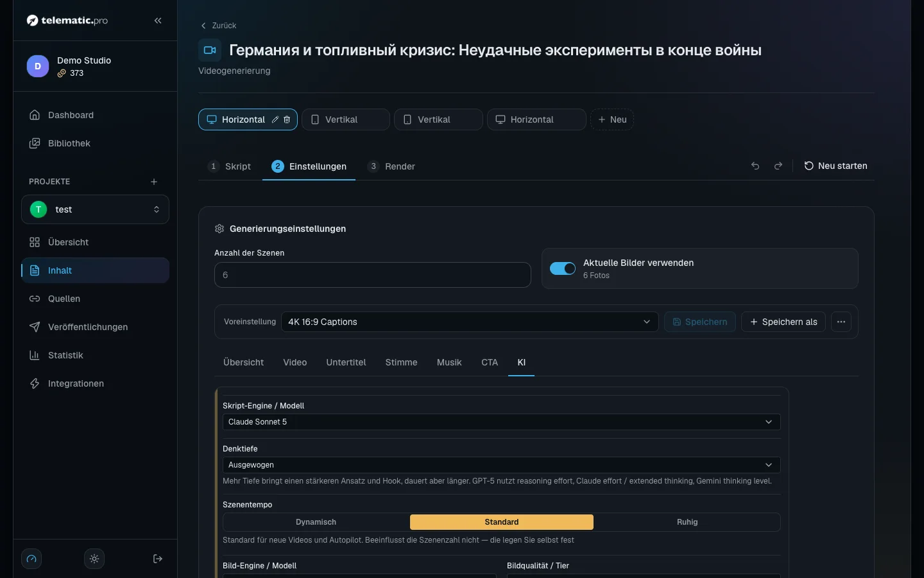Open Bibliothek in the sidebar

click(x=95, y=143)
